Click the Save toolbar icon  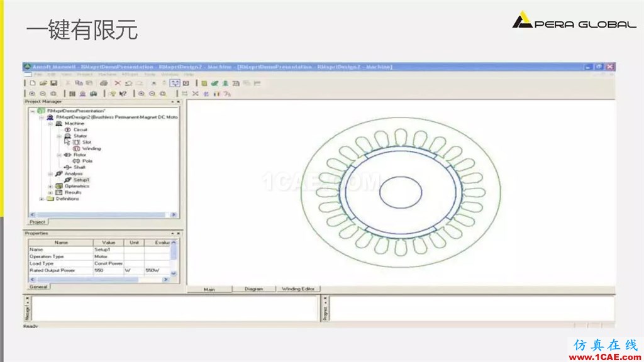(x=53, y=84)
